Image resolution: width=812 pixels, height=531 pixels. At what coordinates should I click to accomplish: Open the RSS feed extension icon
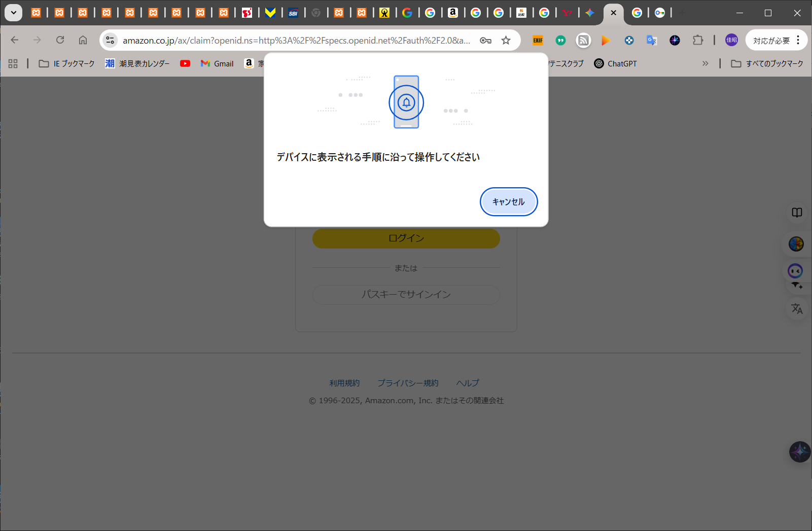(583, 41)
